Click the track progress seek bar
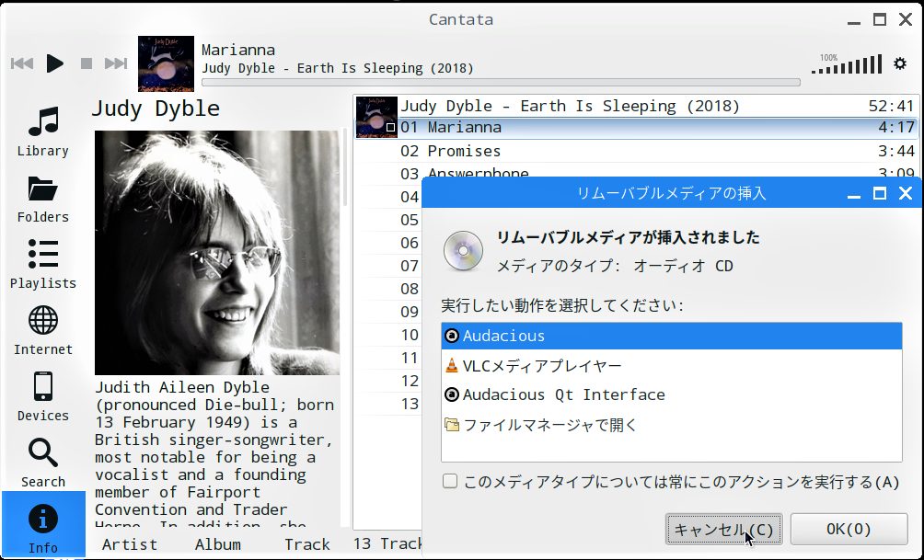The width and height of the screenshot is (924, 560). (501, 83)
